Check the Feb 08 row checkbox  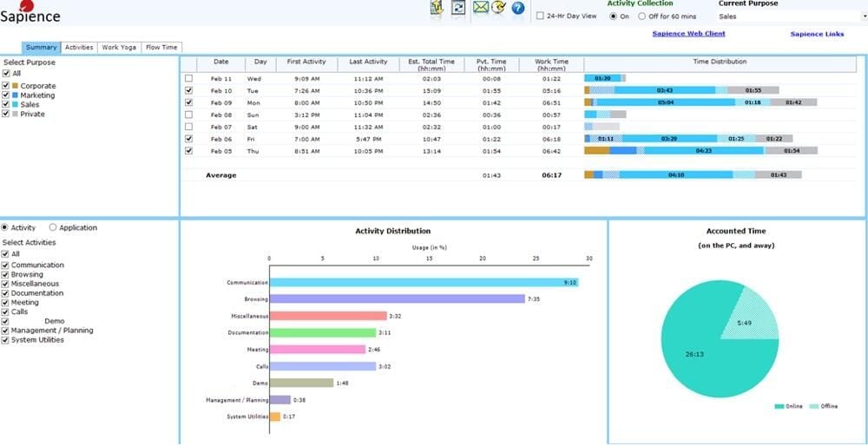188,115
